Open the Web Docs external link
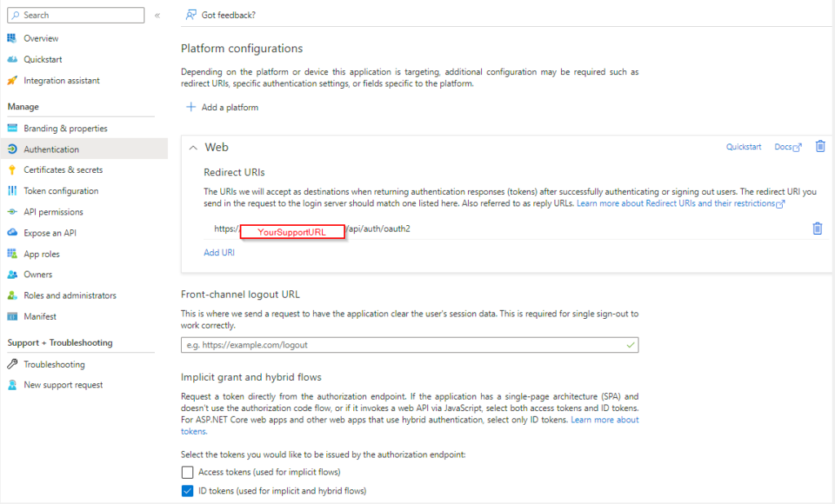Image resolution: width=835 pixels, height=504 pixels. pyautogui.click(x=787, y=147)
